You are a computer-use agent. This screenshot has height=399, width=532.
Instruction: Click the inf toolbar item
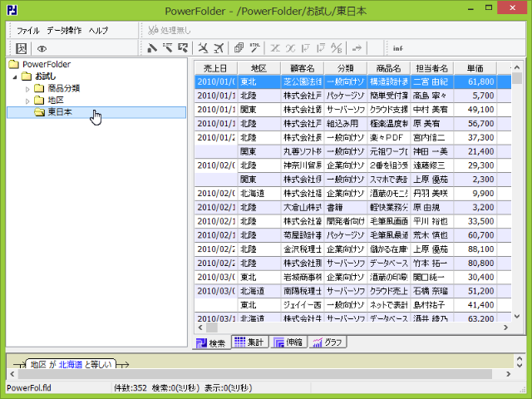[x=397, y=48]
